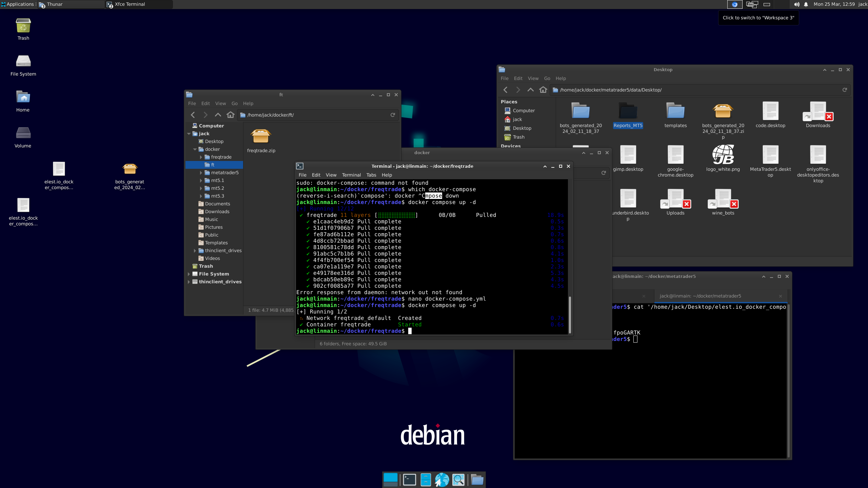Go to parent folder in ft window
This screenshot has height=488, width=868.
218,115
